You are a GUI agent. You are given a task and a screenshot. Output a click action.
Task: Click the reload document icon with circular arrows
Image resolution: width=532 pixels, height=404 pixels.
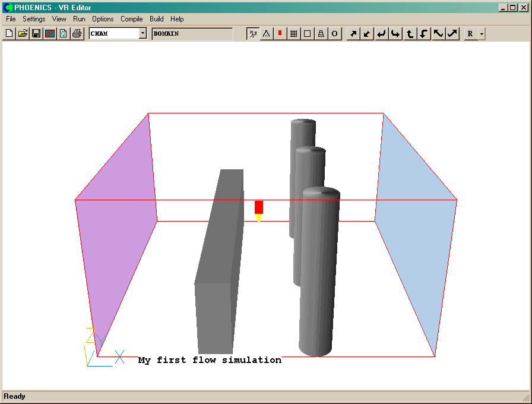[64, 34]
